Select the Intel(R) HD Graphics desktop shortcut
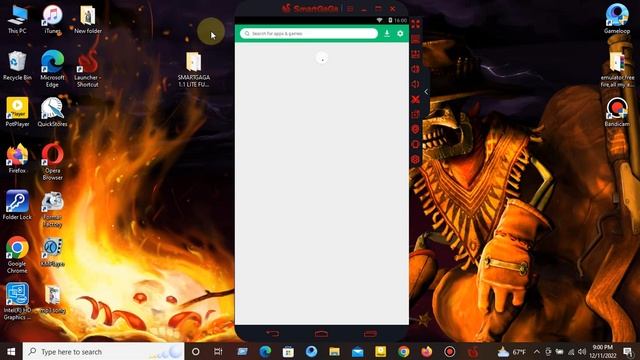Image resolution: width=640 pixels, height=360 pixels. coord(17,301)
